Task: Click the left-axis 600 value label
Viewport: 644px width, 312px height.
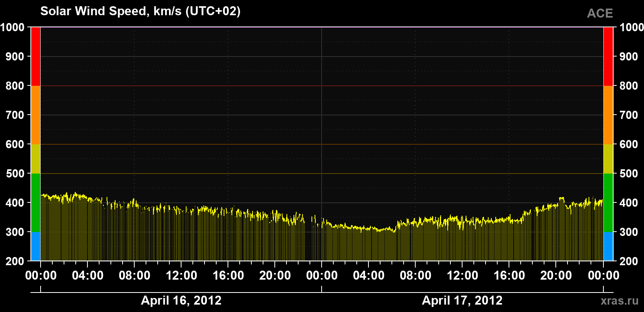Action: [x=15, y=144]
